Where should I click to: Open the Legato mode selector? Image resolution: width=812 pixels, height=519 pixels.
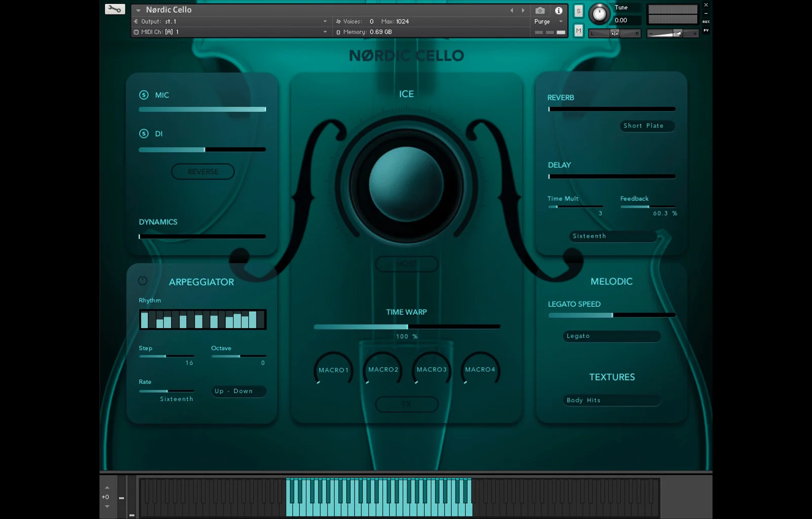point(612,336)
